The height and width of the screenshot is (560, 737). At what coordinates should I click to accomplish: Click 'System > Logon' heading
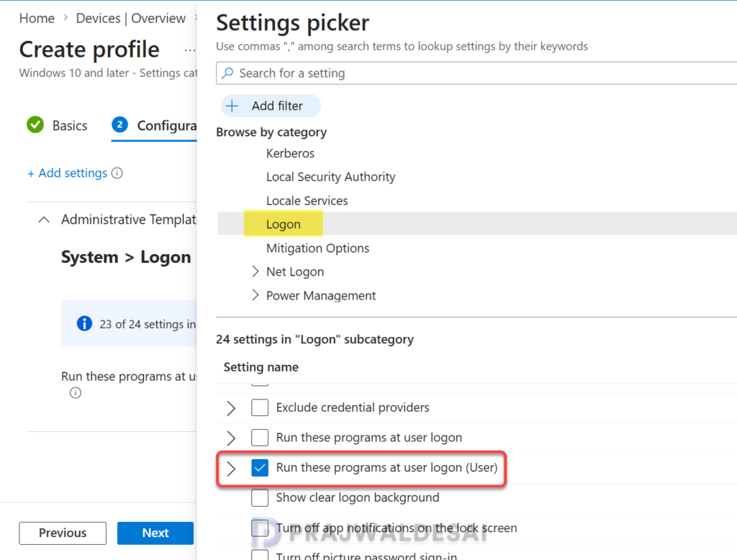(126, 257)
